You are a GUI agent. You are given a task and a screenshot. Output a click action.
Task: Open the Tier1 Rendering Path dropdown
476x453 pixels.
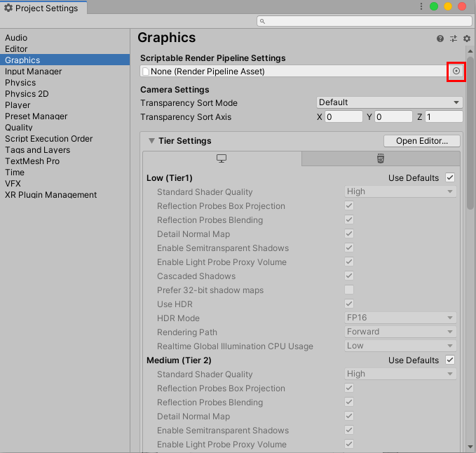[x=400, y=332]
